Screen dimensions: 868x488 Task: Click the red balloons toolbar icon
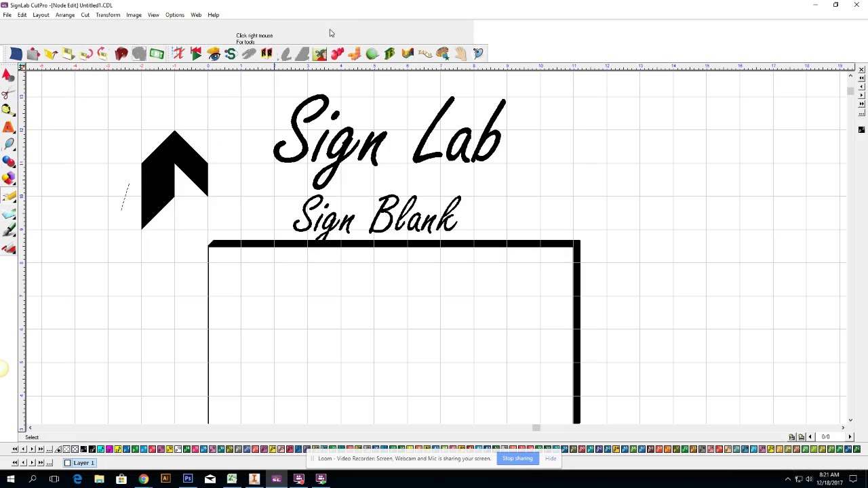coord(337,54)
